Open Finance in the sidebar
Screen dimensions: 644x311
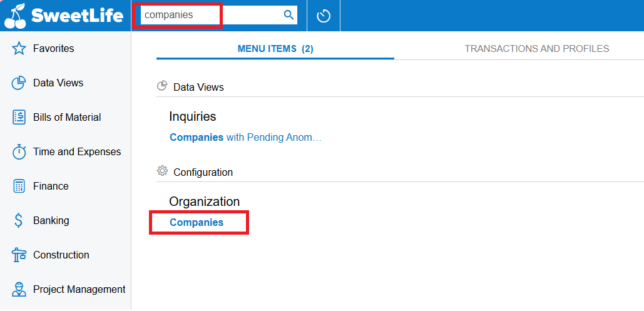[x=51, y=186]
